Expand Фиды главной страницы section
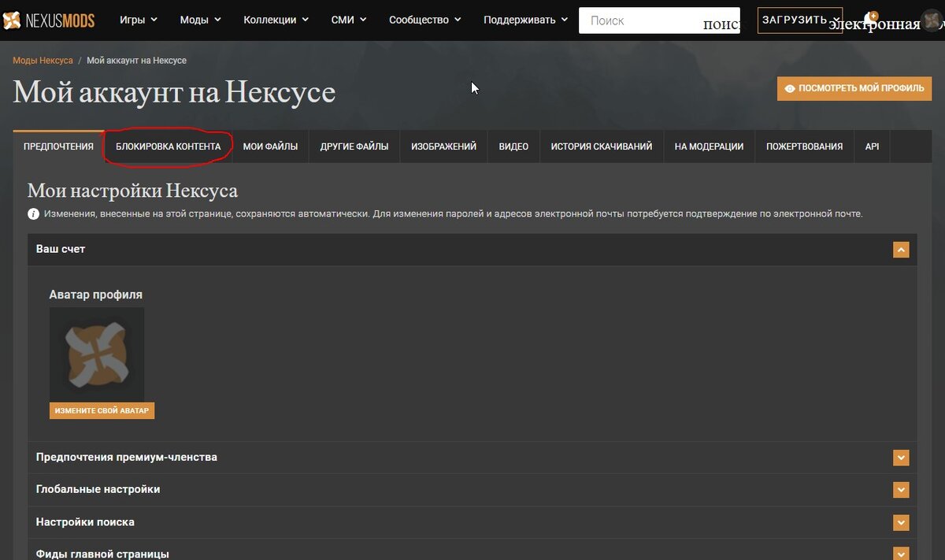 [x=901, y=554]
